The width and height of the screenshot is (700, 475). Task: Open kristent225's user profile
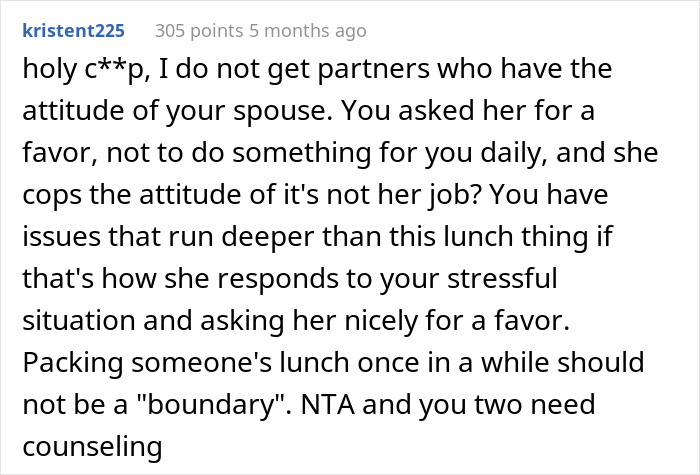(x=73, y=31)
